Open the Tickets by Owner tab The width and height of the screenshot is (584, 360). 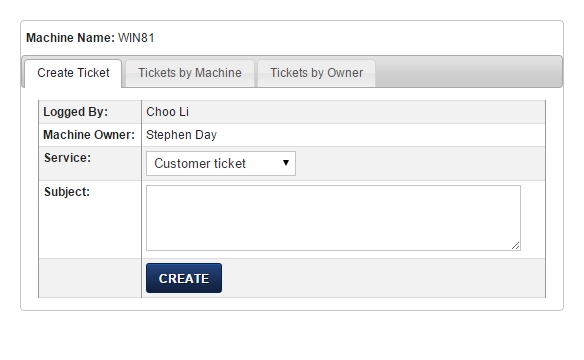317,73
